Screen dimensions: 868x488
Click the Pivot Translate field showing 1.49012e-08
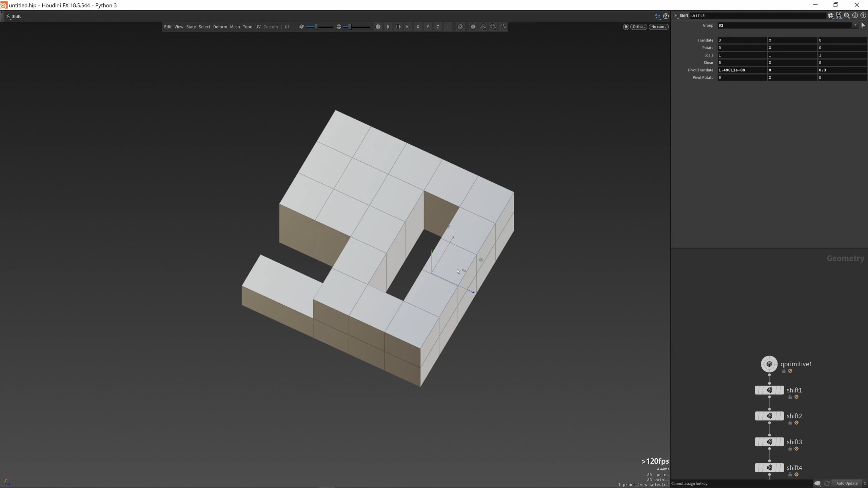(x=742, y=70)
